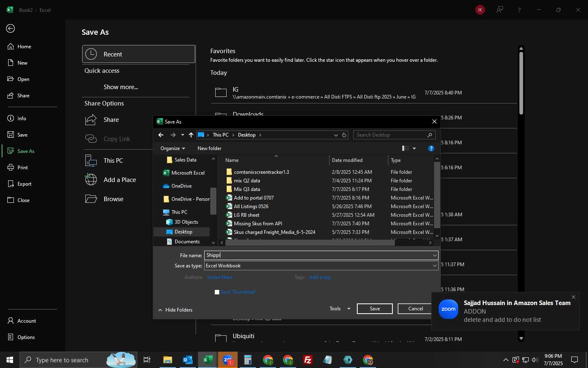Select Missing Skus from API file

tap(258, 224)
